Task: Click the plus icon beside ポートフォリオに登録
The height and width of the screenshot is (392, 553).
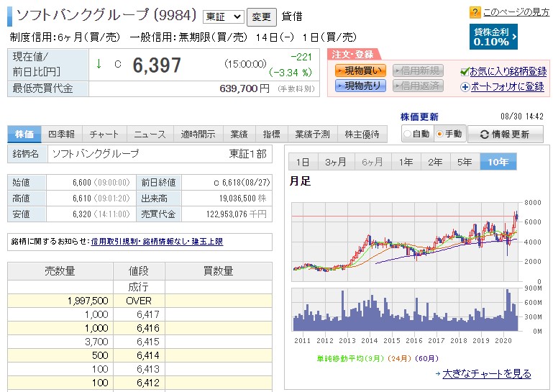Action: (465, 87)
